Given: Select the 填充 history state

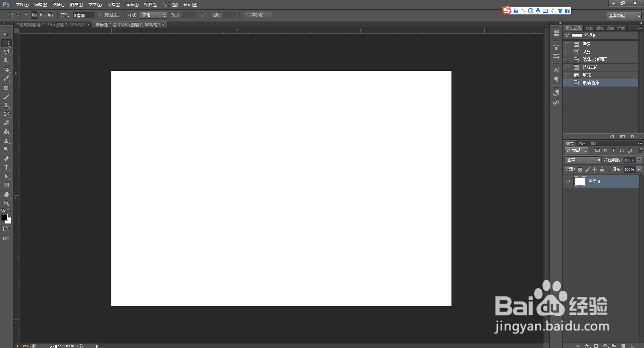Looking at the screenshot, I should 601,75.
